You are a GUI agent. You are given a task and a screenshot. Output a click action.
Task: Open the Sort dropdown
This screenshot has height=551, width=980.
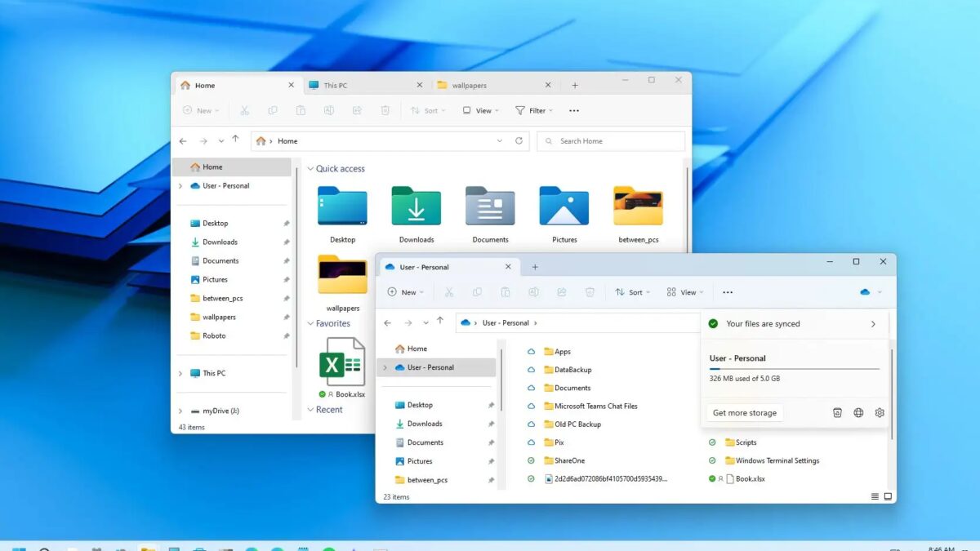click(631, 291)
